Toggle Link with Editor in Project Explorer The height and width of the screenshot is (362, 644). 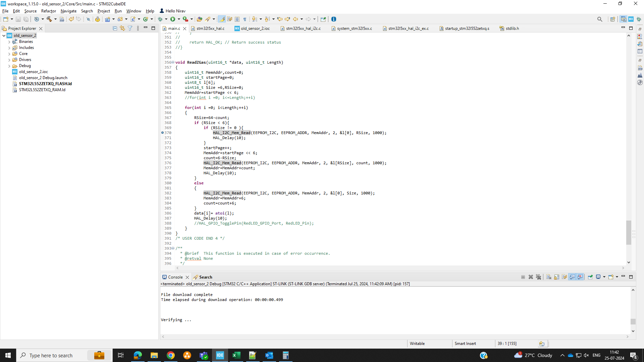tap(122, 28)
